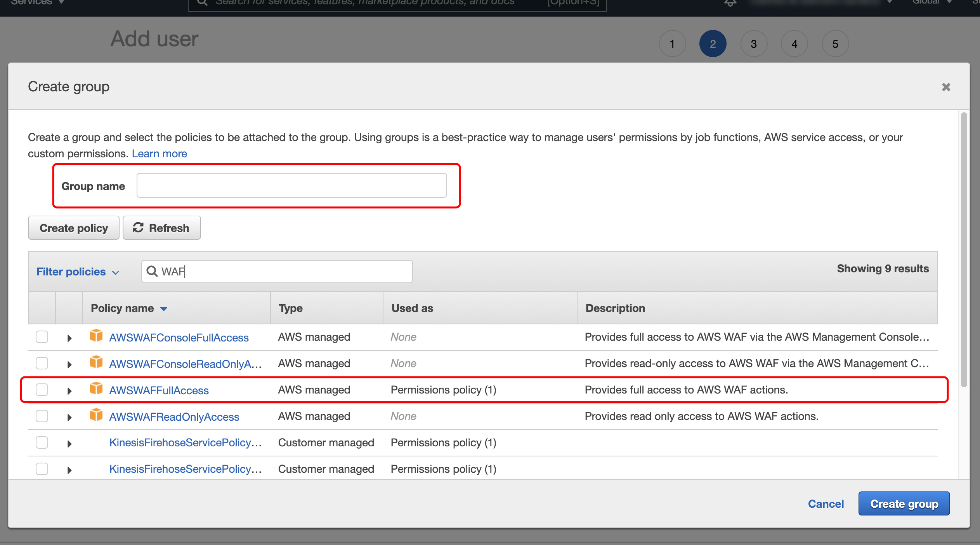The width and height of the screenshot is (980, 545).
Task: Focus the Group name input field
Action: point(292,185)
